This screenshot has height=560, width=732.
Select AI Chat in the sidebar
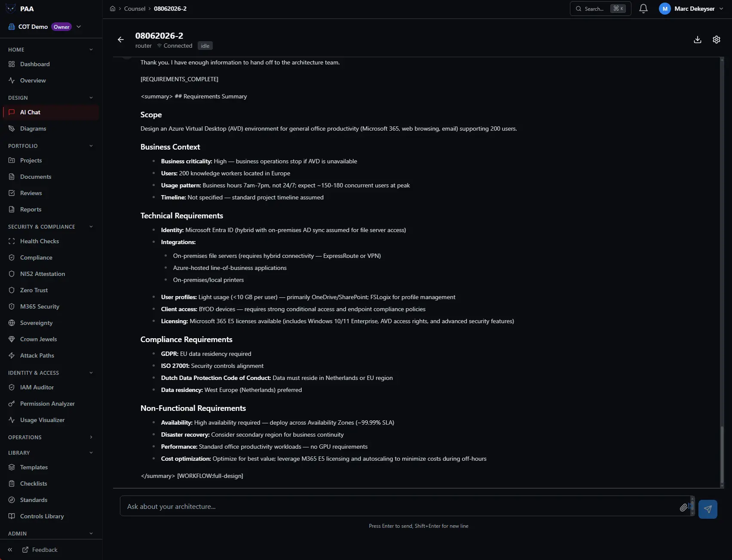pyautogui.click(x=51, y=112)
